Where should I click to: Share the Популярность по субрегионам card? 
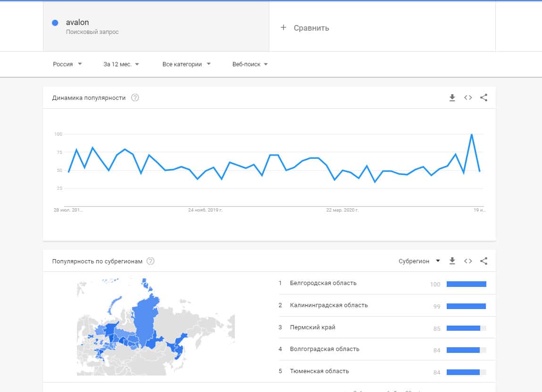tap(484, 261)
